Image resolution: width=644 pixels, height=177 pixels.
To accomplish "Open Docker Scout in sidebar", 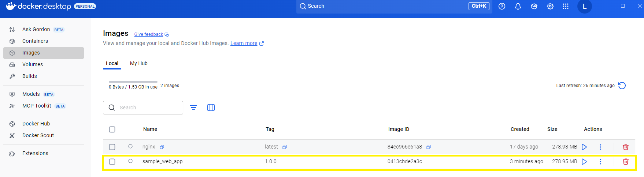I will [44, 135].
